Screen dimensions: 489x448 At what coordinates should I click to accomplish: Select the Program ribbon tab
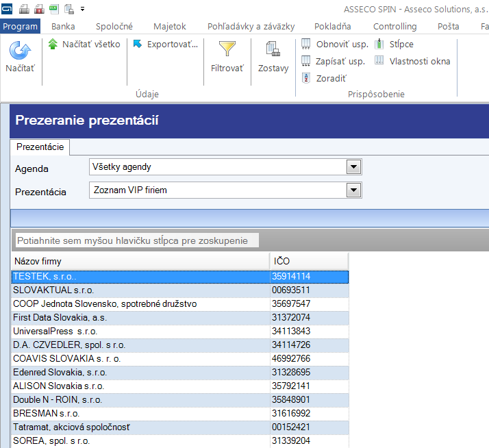pos(21,27)
